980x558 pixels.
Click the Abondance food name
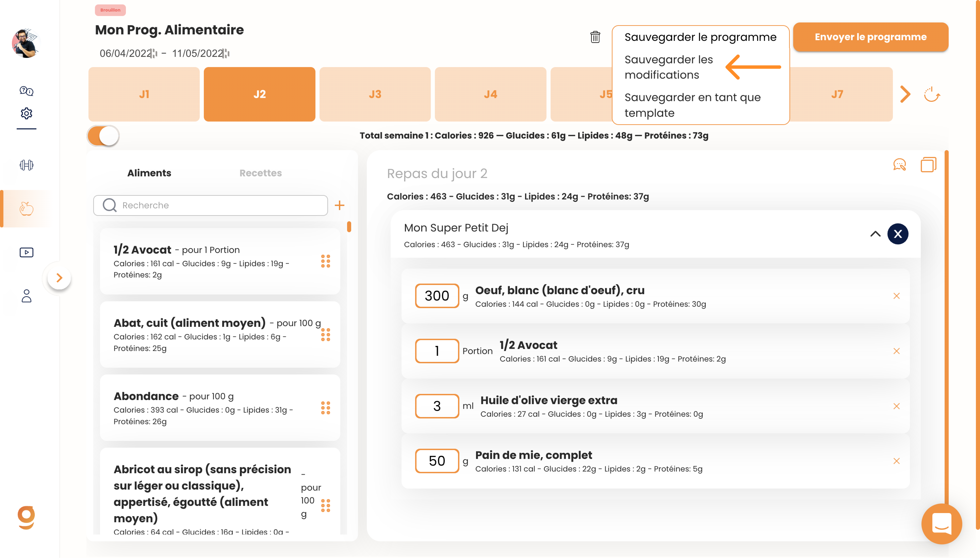pyautogui.click(x=146, y=396)
